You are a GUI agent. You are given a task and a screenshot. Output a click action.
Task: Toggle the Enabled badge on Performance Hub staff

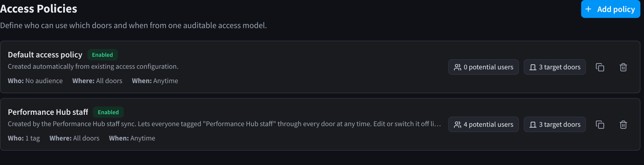click(108, 112)
